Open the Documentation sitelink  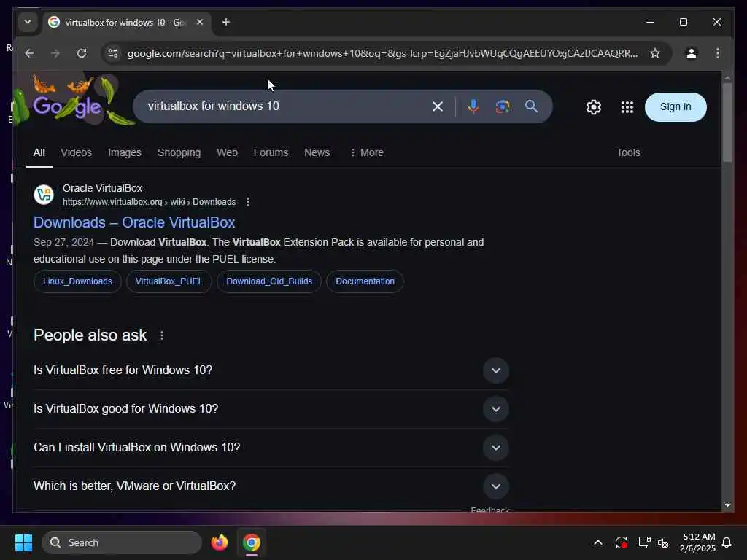(365, 281)
